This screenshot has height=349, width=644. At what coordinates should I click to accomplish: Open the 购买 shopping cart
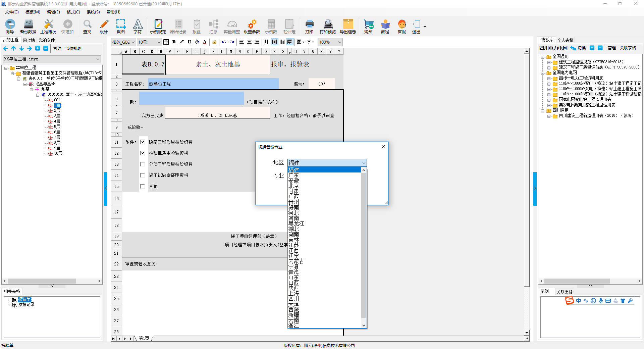(x=368, y=27)
